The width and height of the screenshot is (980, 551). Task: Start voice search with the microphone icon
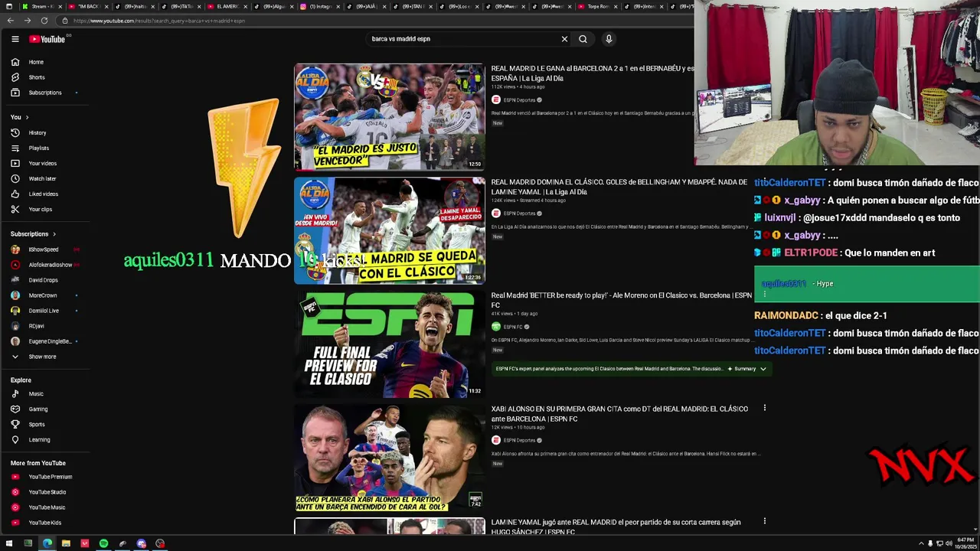pos(609,39)
